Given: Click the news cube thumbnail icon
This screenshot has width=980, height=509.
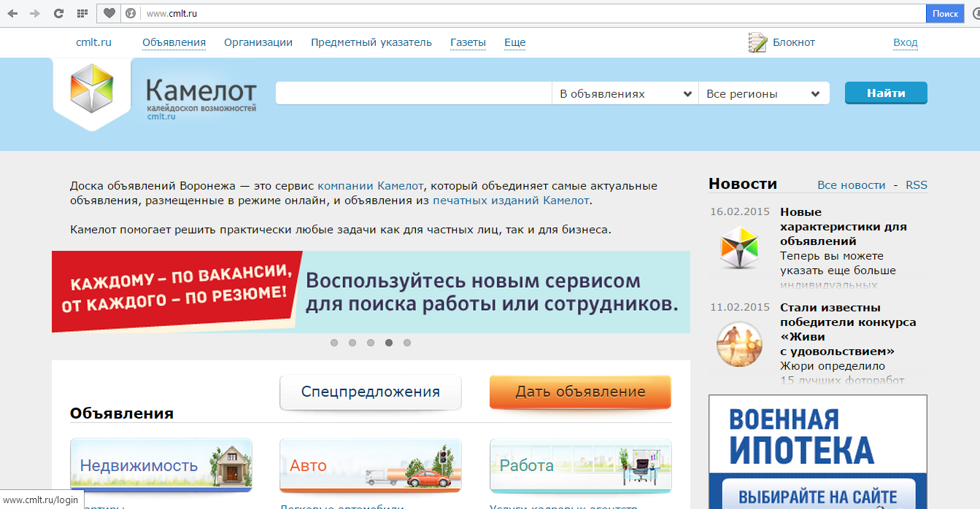Looking at the screenshot, I should click(x=738, y=248).
